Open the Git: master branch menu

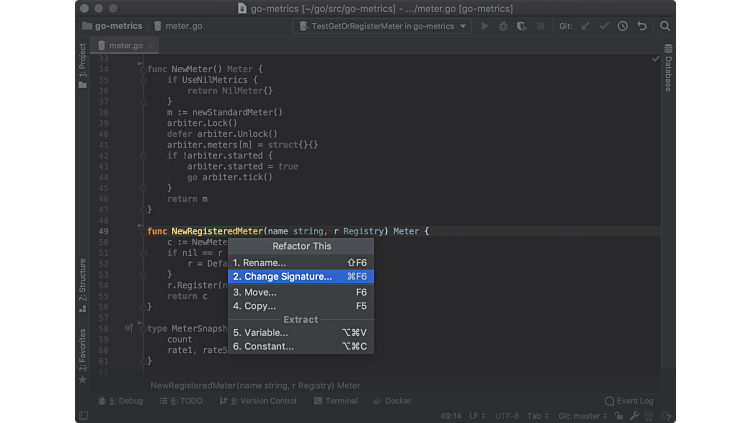coord(582,416)
